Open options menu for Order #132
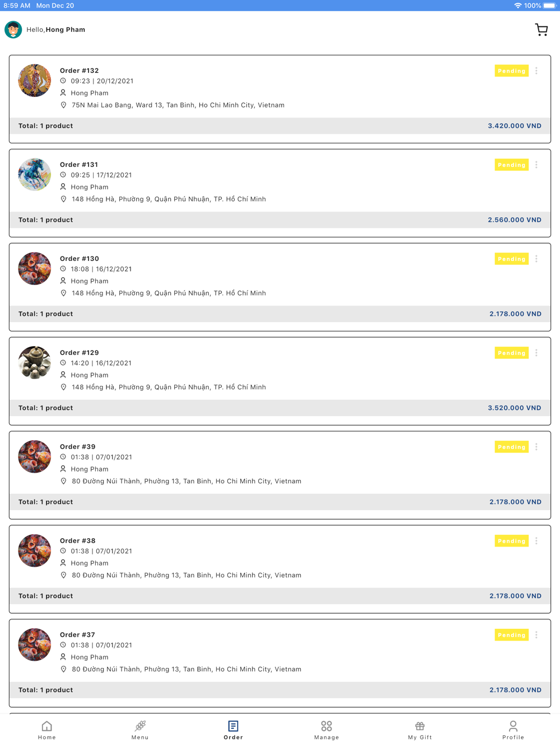The width and height of the screenshot is (560, 747). click(x=536, y=71)
